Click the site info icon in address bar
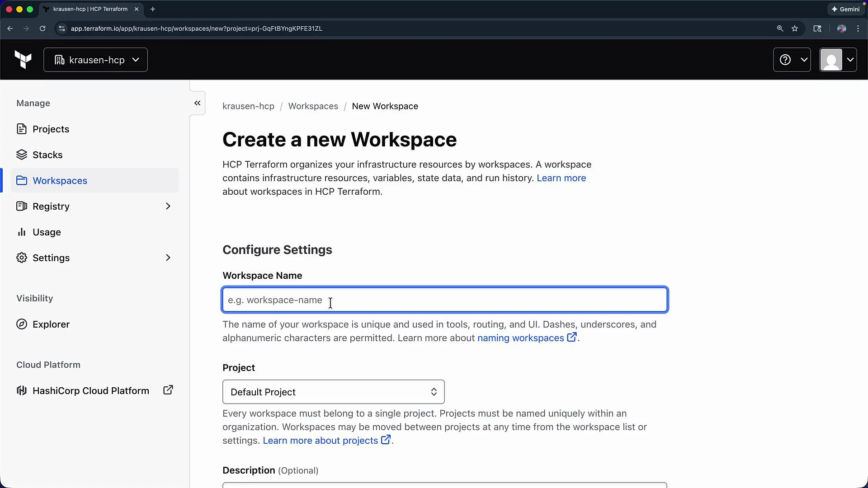The image size is (868, 488). point(62,28)
